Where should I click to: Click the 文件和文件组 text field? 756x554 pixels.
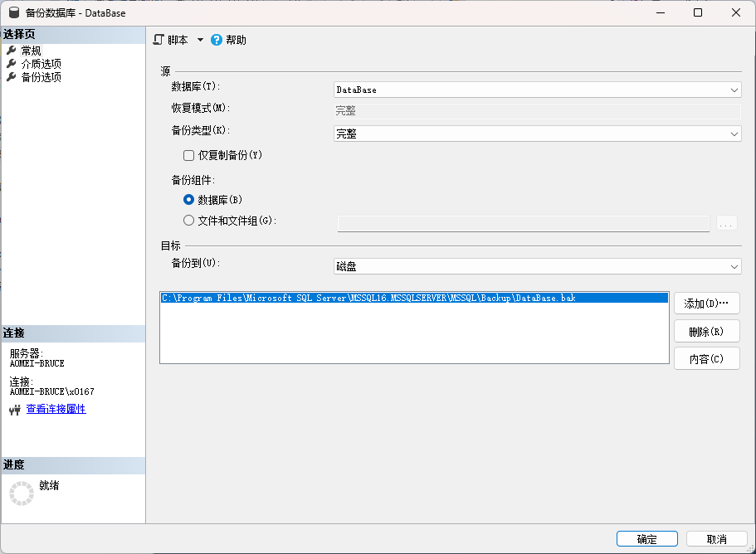pos(524,224)
